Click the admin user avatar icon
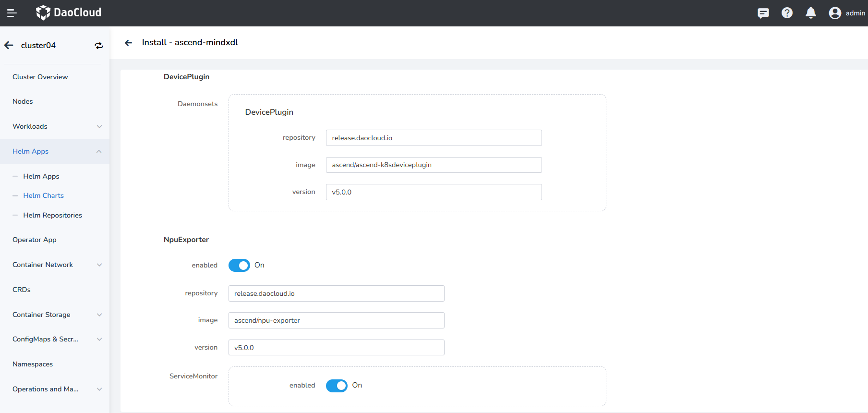 [x=835, y=13]
